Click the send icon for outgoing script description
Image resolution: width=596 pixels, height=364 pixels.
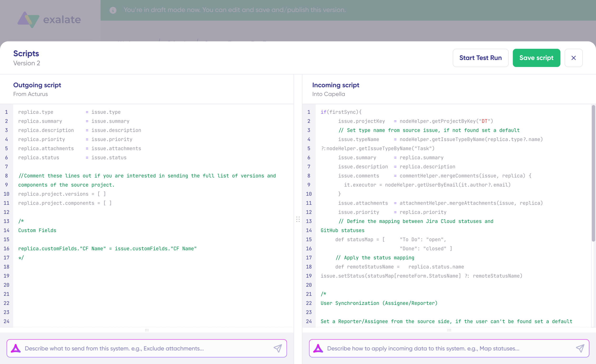click(x=278, y=348)
